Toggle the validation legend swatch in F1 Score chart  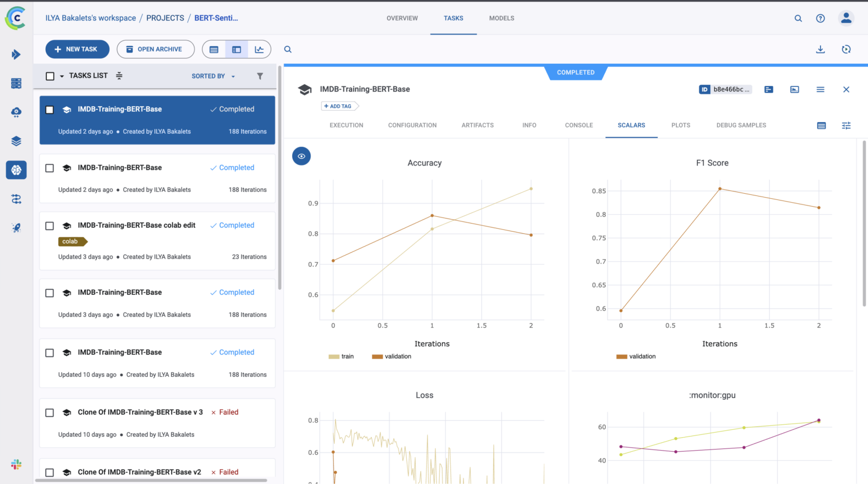pos(622,356)
